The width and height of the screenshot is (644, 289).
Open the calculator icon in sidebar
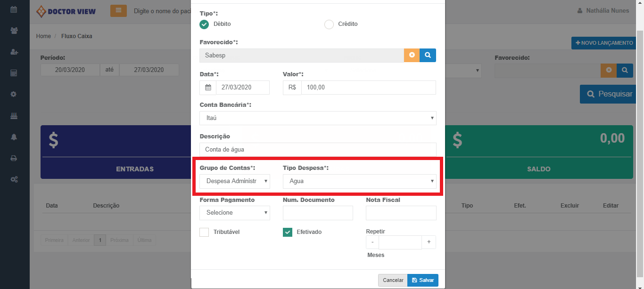coord(14,73)
